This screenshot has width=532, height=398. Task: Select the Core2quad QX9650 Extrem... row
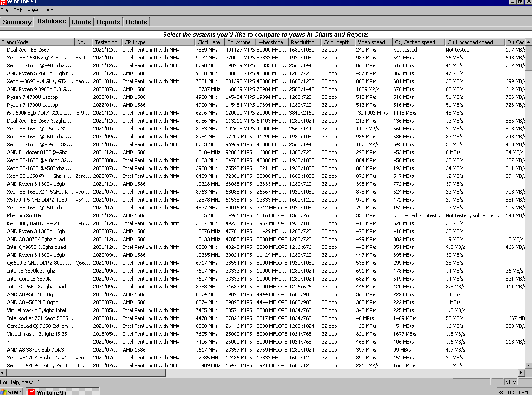tap(263, 326)
